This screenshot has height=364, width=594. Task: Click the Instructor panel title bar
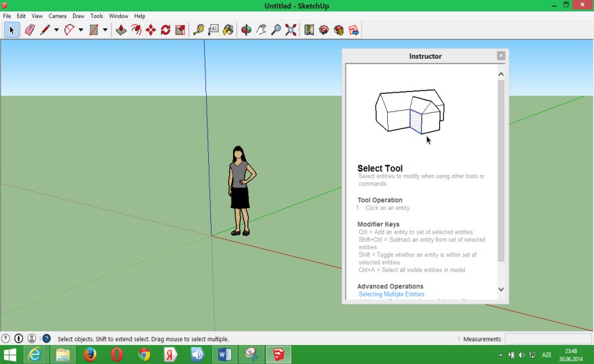[x=425, y=56]
